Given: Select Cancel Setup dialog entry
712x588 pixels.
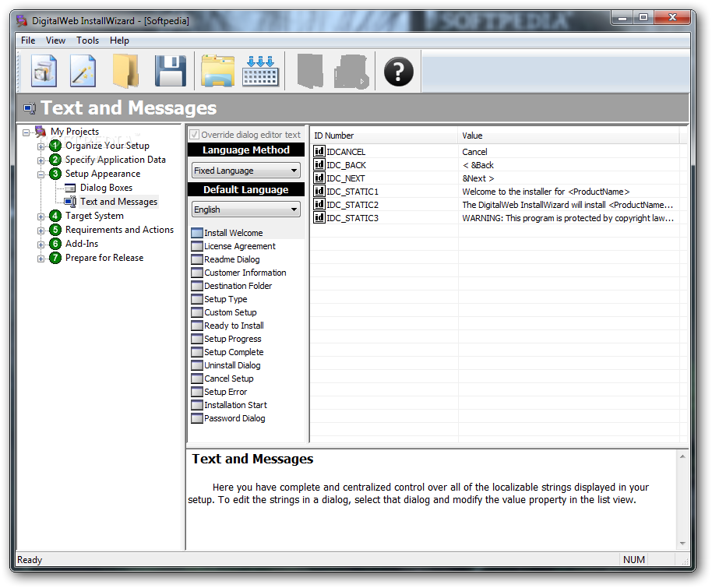Looking at the screenshot, I should [x=229, y=378].
